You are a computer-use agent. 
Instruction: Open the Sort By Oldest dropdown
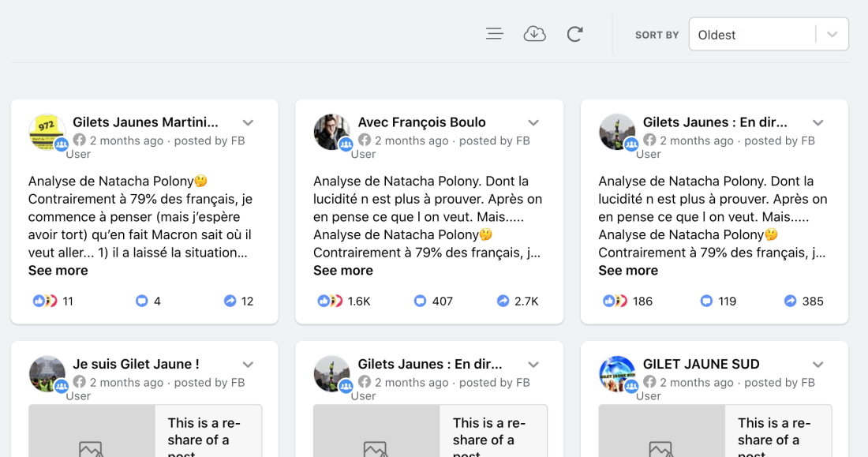[x=769, y=35]
